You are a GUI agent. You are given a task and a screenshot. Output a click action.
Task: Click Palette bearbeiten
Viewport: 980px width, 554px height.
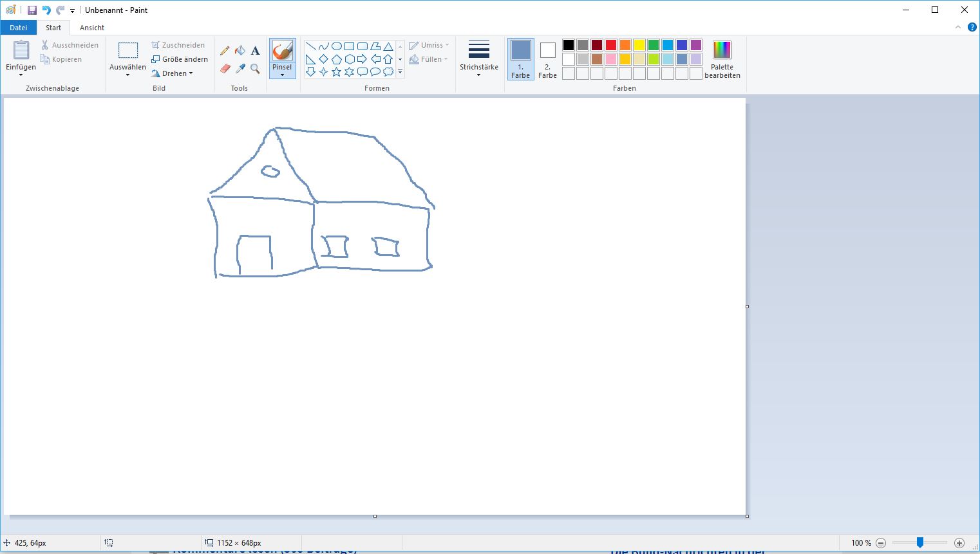coord(722,59)
